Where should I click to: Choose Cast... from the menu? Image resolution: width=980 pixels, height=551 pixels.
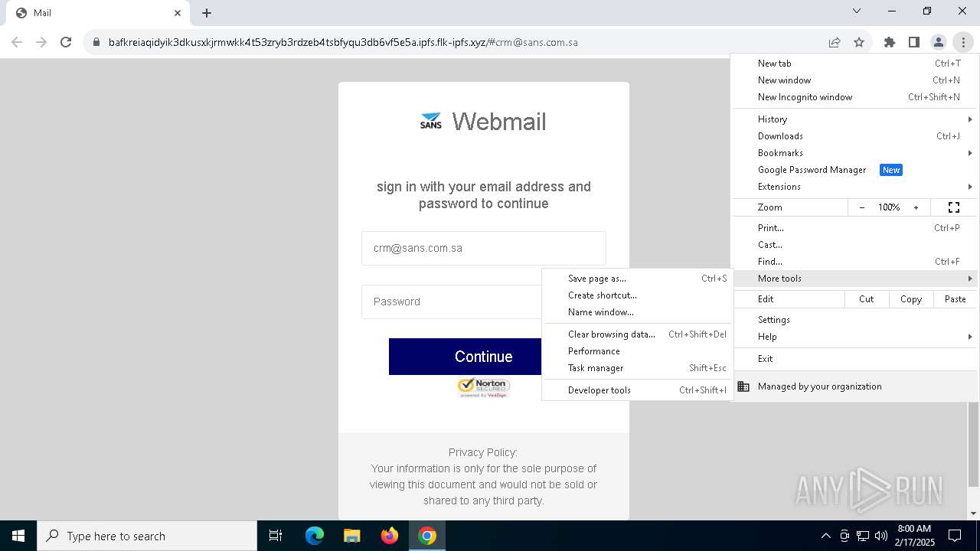tap(855, 245)
